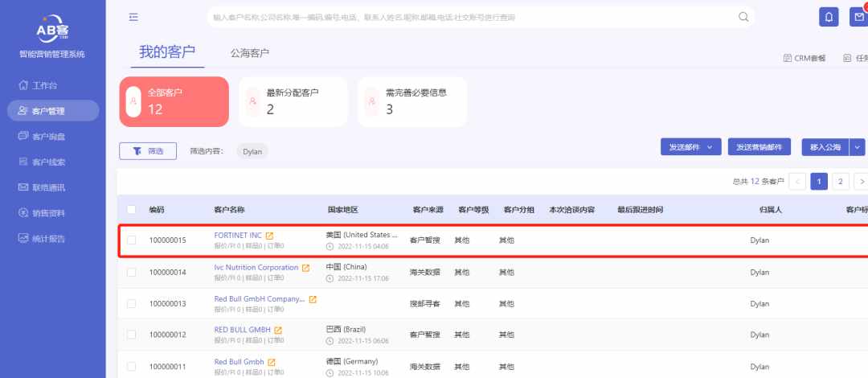Open FORTINET INC customer link
The height and width of the screenshot is (378, 868).
(x=238, y=235)
